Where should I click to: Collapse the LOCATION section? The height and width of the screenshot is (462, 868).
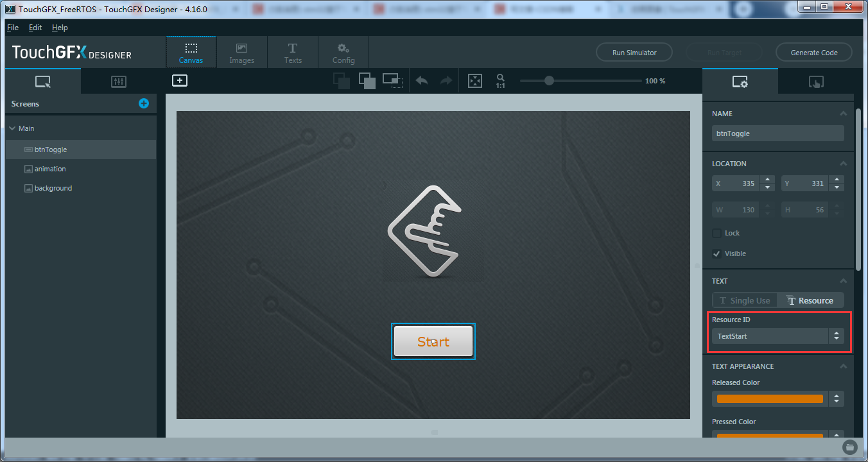pyautogui.click(x=844, y=164)
